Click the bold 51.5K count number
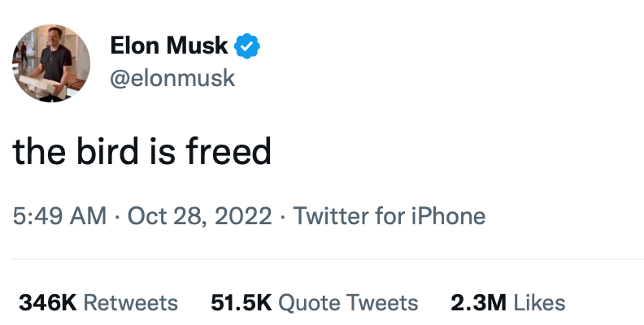Screen dimensions: 644x325 (241, 303)
